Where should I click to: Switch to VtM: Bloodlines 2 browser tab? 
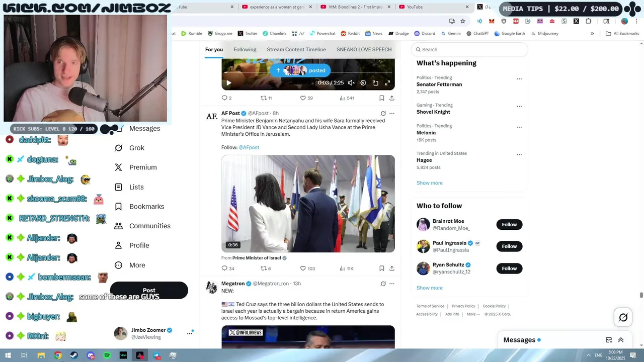(x=356, y=7)
